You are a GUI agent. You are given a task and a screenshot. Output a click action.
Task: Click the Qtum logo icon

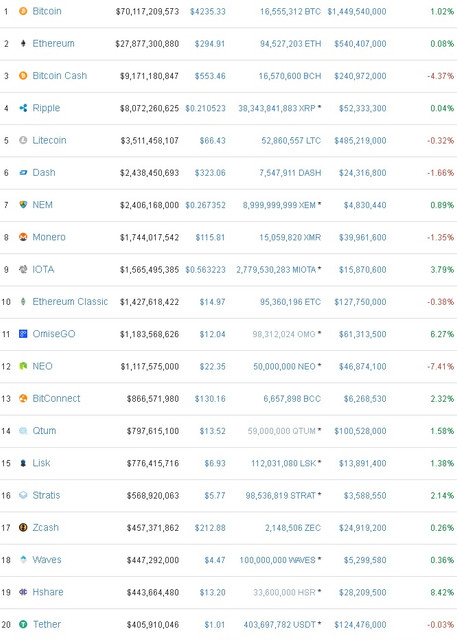[x=23, y=430]
